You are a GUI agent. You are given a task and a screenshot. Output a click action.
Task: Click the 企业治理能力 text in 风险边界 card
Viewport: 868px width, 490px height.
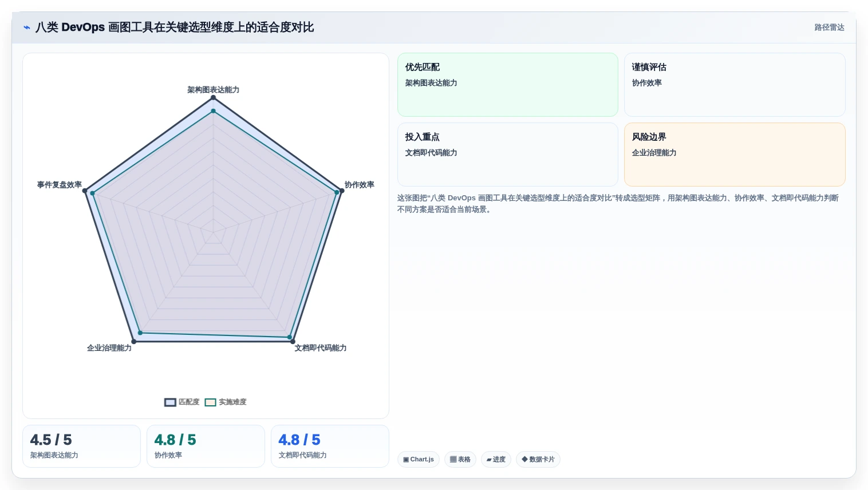pyautogui.click(x=654, y=153)
